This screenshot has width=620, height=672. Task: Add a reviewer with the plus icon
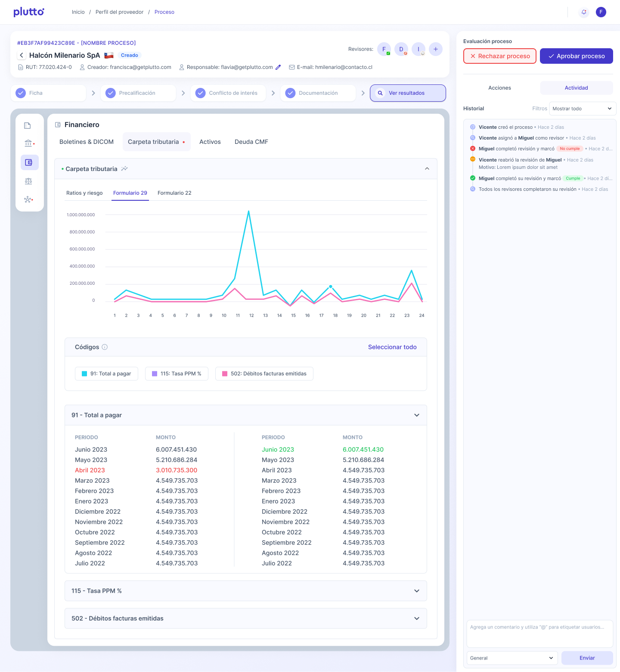[435, 49]
